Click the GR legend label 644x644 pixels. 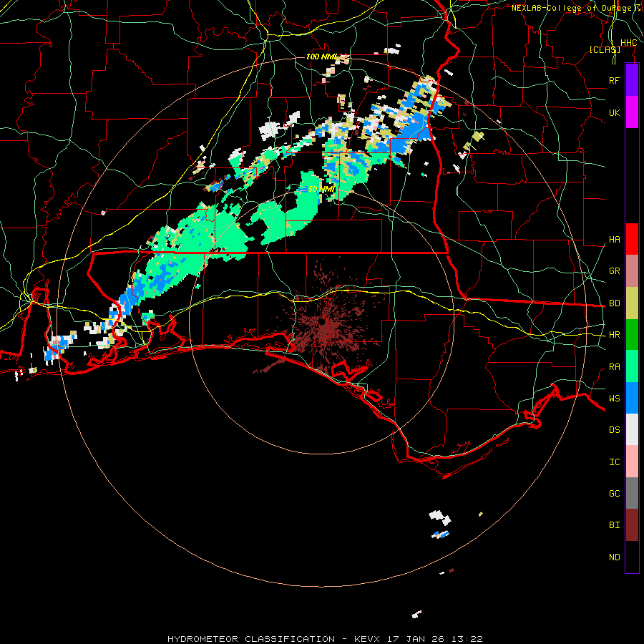coord(614,271)
